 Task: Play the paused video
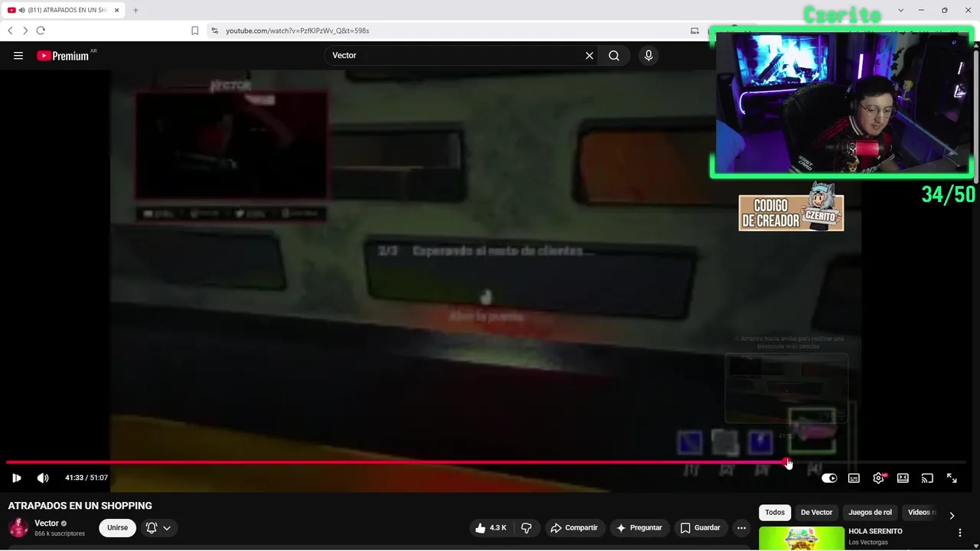pos(17,478)
